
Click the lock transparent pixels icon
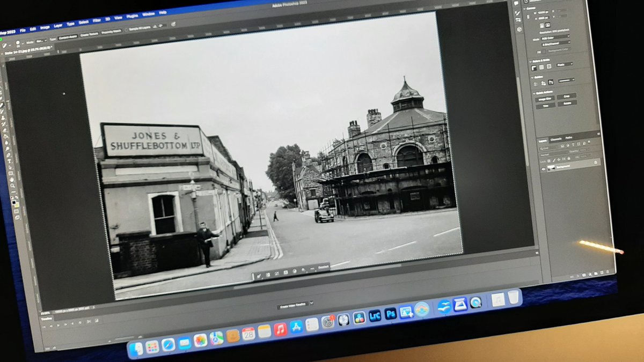[549, 161]
